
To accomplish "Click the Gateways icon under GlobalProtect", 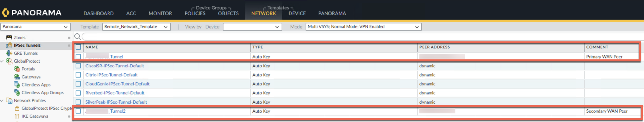I will (17, 77).
